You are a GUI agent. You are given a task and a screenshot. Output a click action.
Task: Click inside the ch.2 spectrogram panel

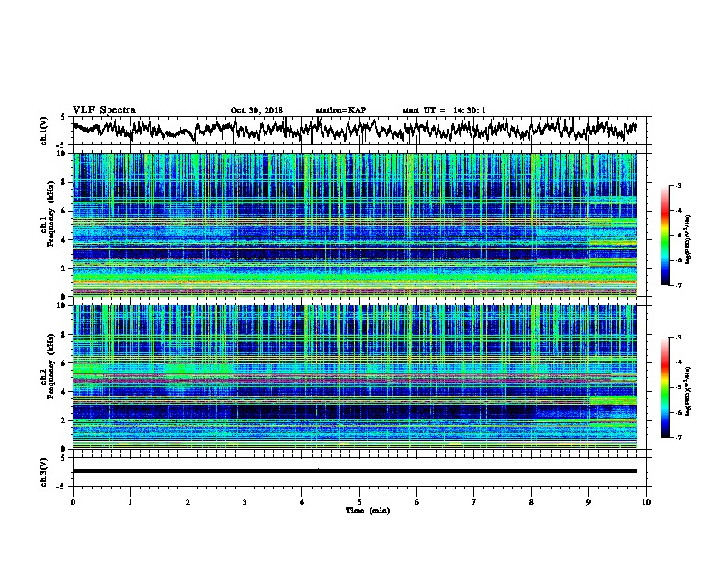355,377
